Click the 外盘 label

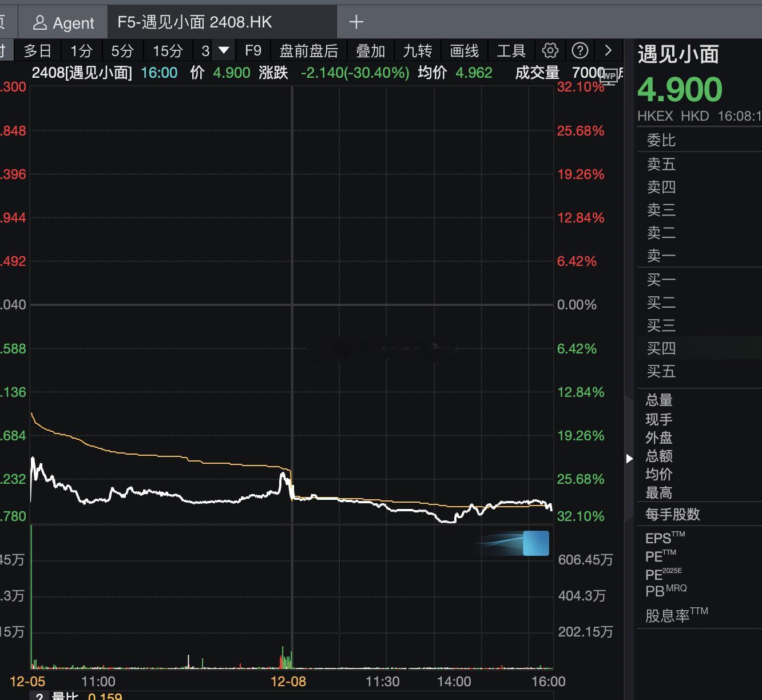659,437
